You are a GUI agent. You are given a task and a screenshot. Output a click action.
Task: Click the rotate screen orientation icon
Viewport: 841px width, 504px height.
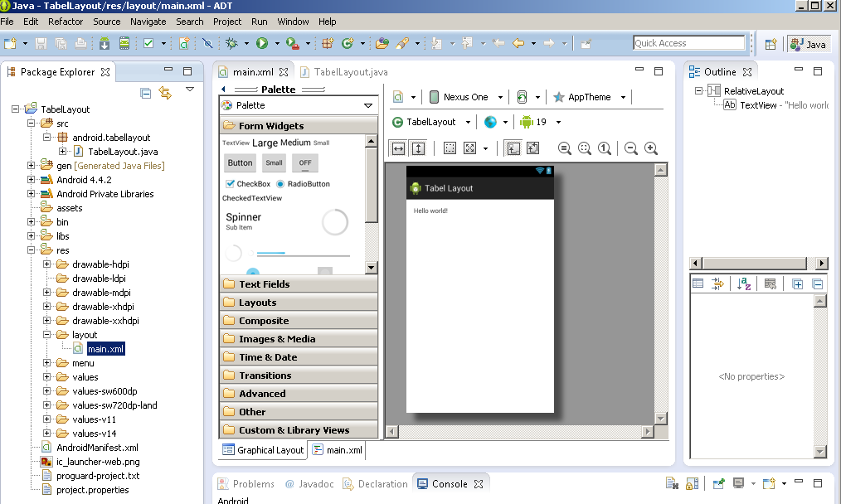[522, 97]
